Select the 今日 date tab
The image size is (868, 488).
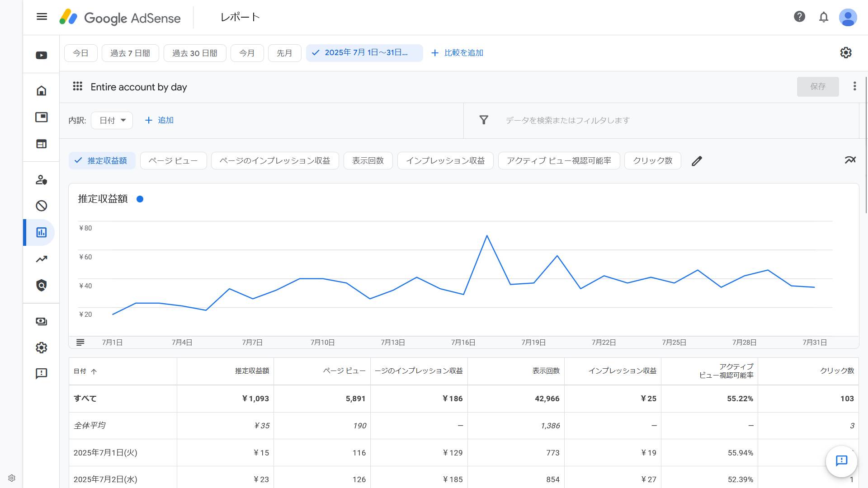click(x=80, y=53)
